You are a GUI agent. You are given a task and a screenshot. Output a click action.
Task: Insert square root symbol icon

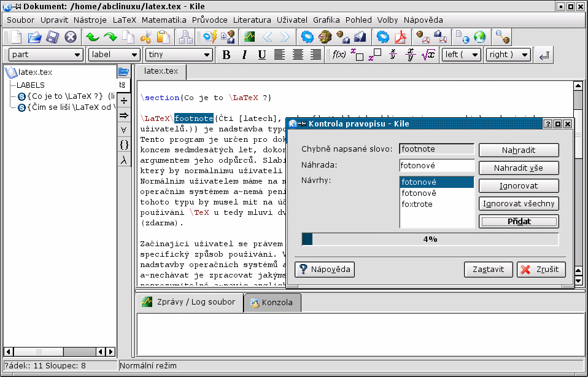pos(428,55)
